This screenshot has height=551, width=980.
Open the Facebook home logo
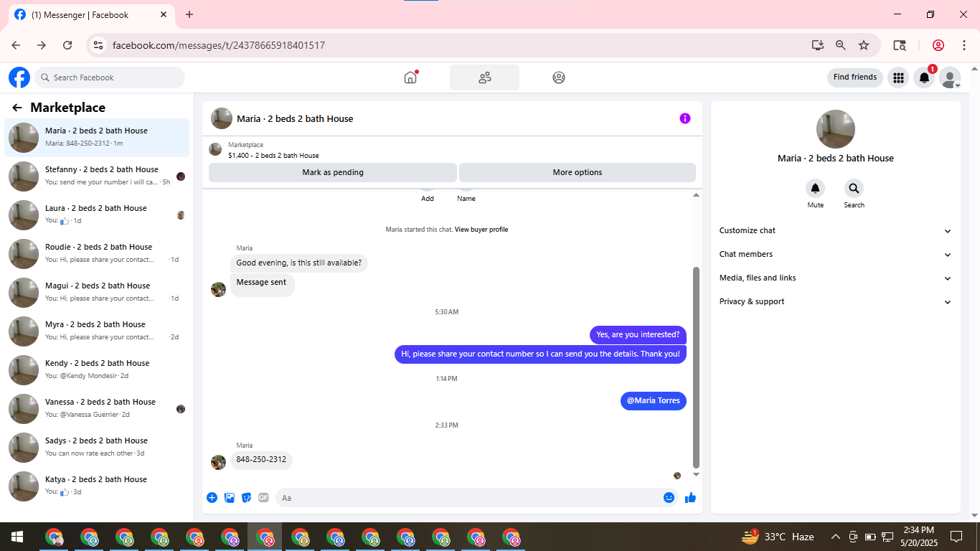(19, 77)
